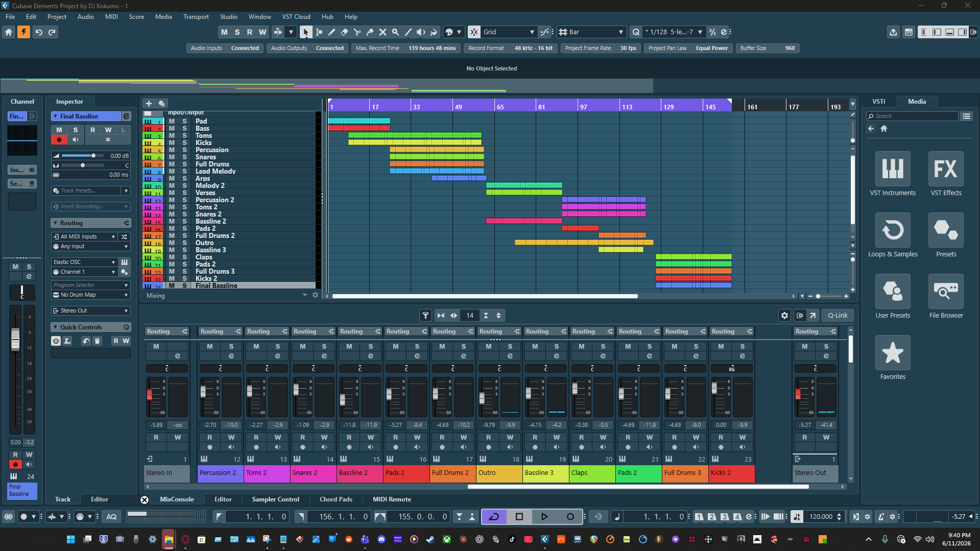The height and width of the screenshot is (551, 980).
Task: Open MixConsole settings gear
Action: point(785,316)
